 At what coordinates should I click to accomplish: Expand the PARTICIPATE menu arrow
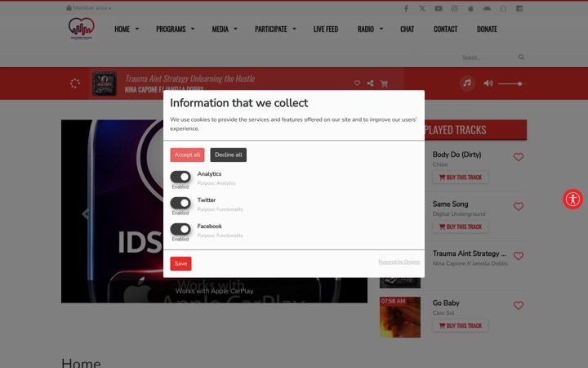point(294,29)
